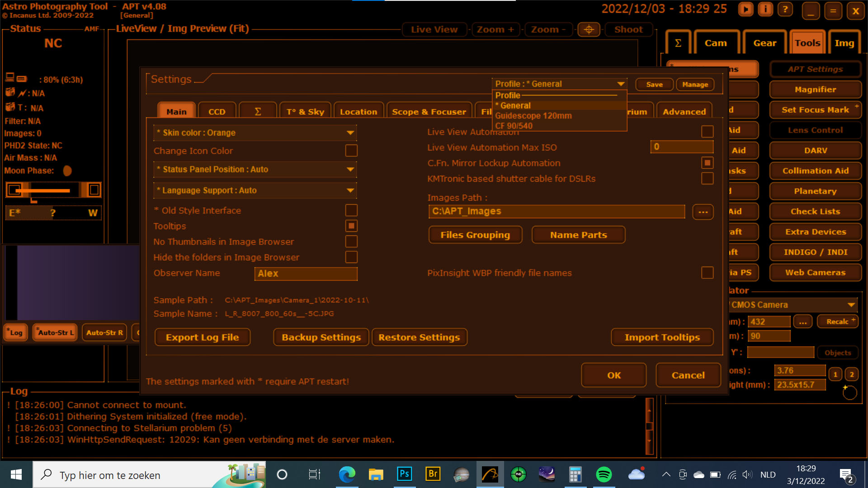
Task: Check KMTronic based shutter cable option
Action: click(x=708, y=178)
